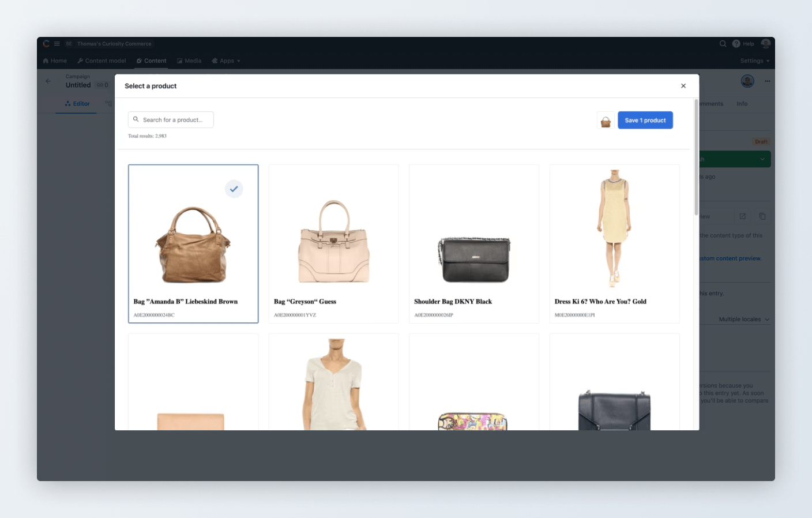The width and height of the screenshot is (812, 518).
Task: Open Help via the question mark icon
Action: pos(736,43)
